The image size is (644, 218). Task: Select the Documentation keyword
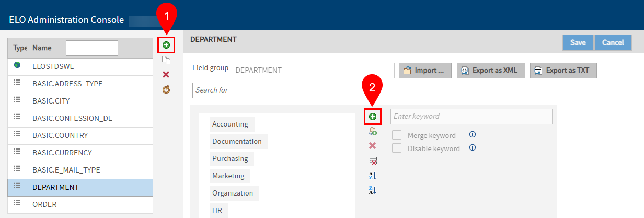[x=239, y=142]
